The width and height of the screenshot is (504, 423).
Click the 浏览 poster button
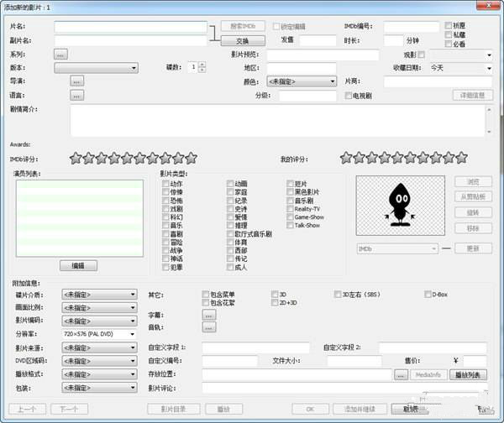(473, 181)
